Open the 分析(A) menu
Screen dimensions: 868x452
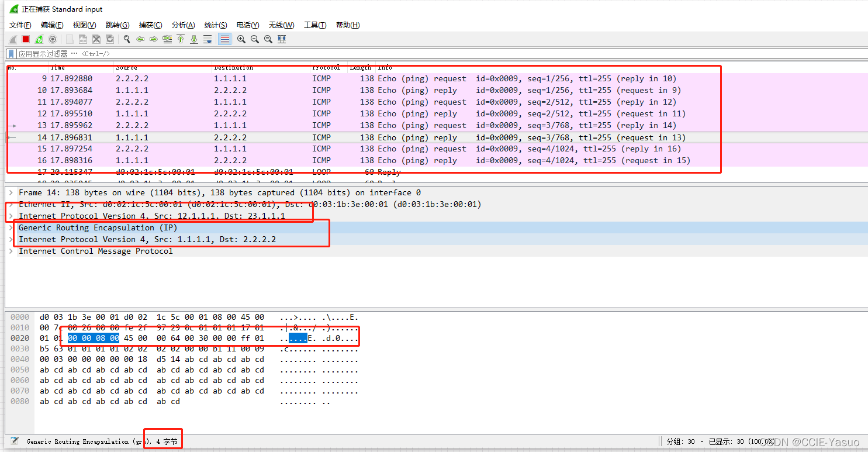click(x=183, y=25)
